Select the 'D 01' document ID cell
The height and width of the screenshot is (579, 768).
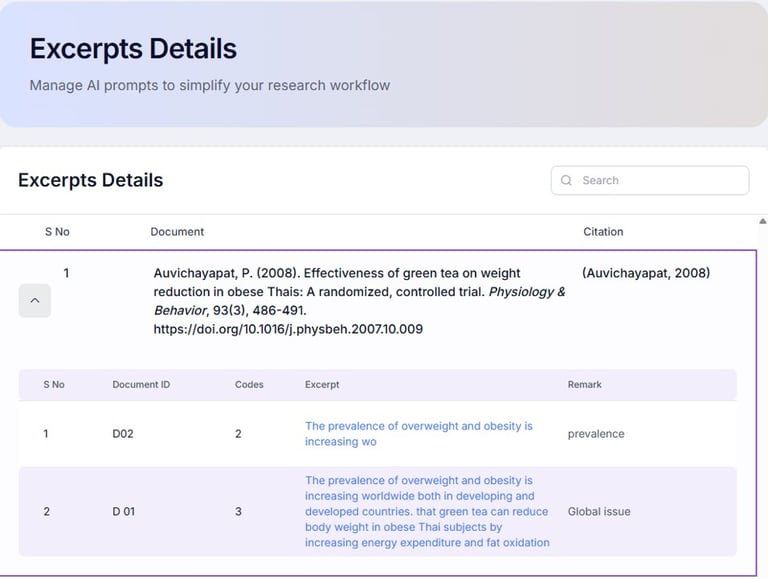point(123,511)
